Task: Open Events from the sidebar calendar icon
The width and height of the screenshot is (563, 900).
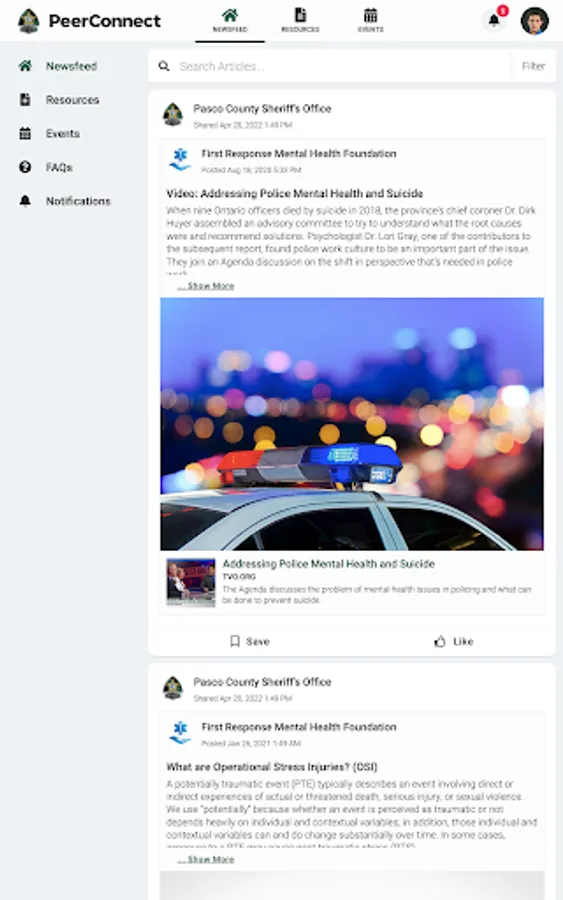Action: click(25, 134)
